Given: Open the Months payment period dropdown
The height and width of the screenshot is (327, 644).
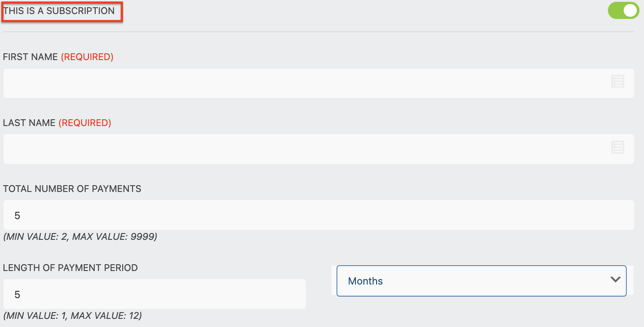Looking at the screenshot, I should coord(481,280).
